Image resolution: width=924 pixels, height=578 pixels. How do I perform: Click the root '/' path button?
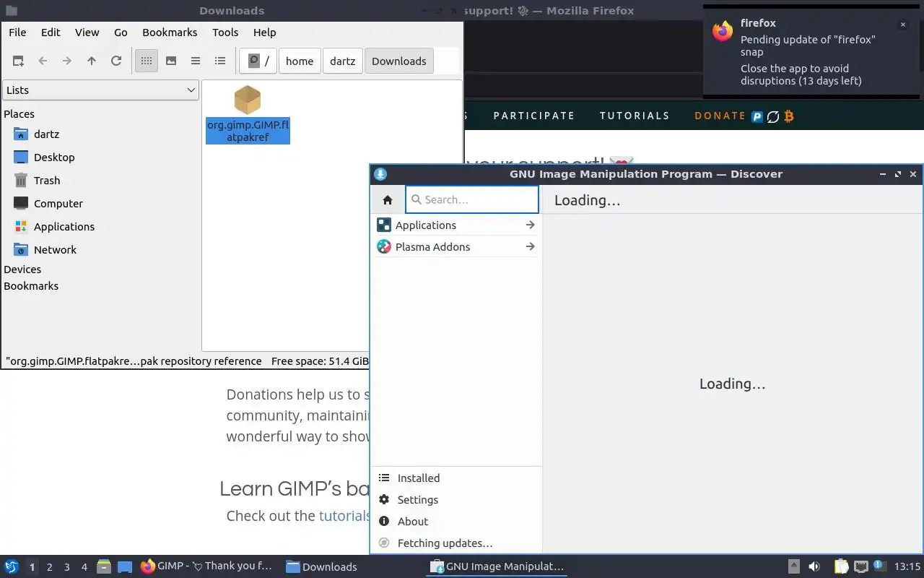pos(259,61)
